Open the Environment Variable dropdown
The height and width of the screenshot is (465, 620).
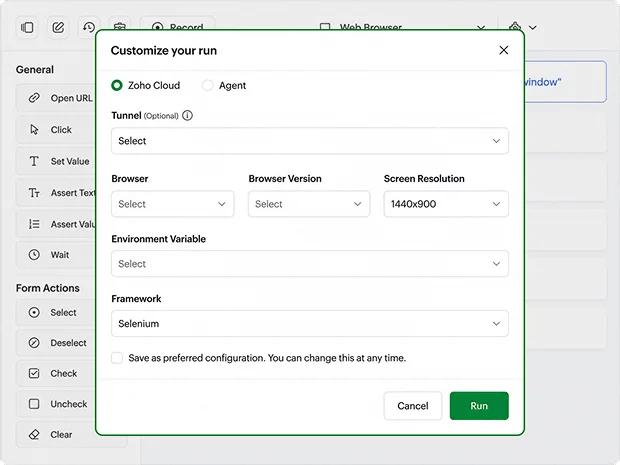pos(310,264)
